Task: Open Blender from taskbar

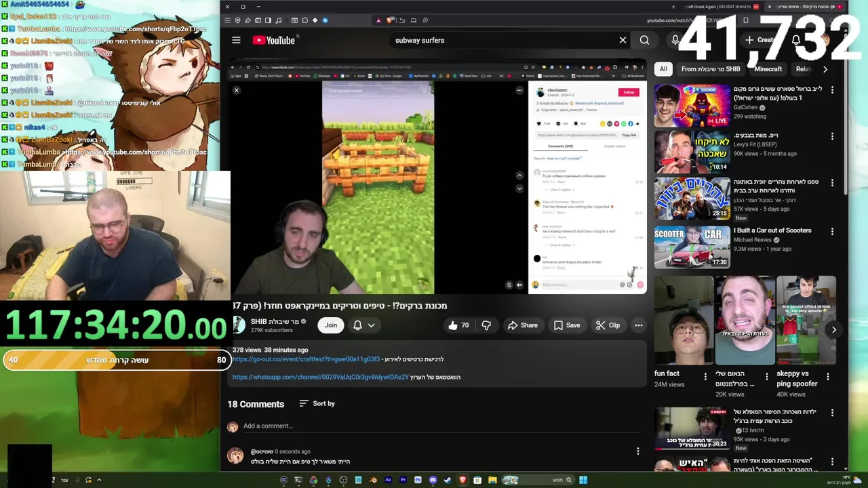Action: point(373,480)
